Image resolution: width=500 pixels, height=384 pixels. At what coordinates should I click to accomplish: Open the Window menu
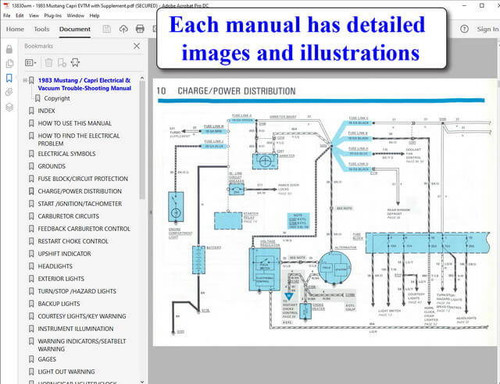(x=75, y=15)
